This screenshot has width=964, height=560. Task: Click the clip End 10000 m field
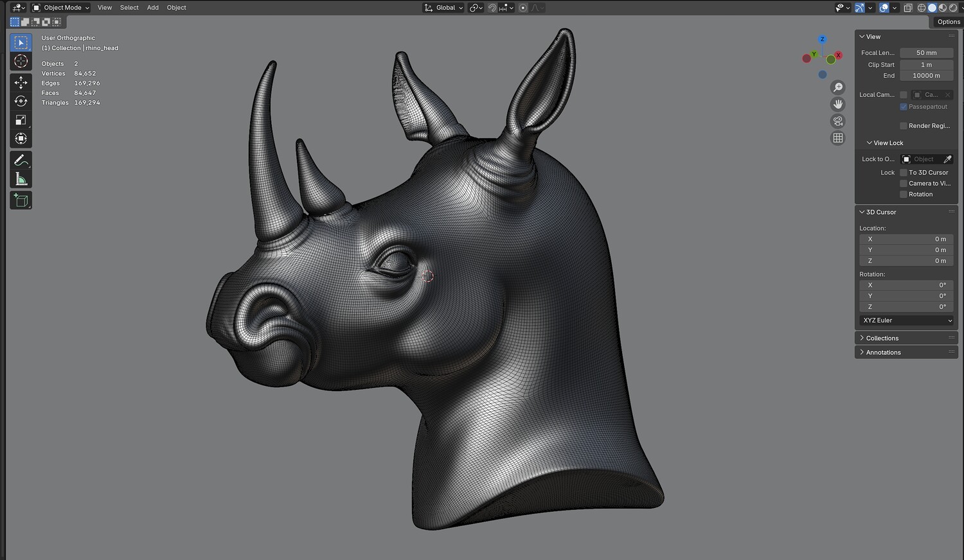(x=926, y=76)
